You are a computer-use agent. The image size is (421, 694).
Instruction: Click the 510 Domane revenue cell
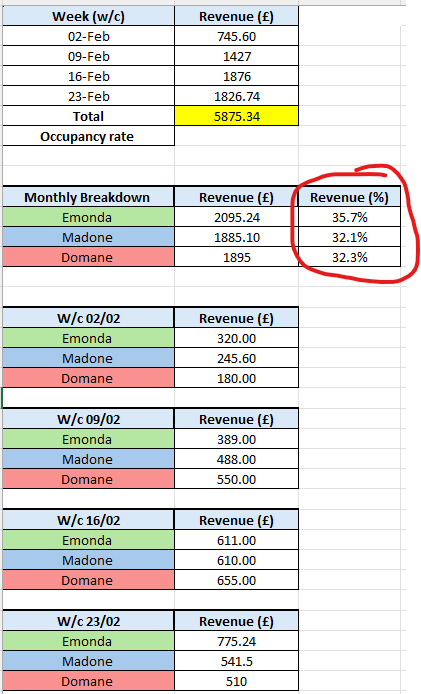pyautogui.click(x=236, y=681)
